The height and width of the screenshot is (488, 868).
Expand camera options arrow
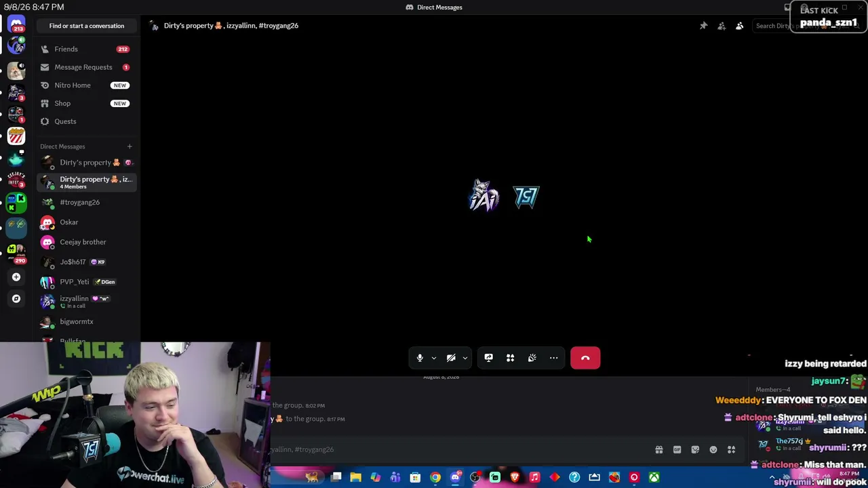[x=465, y=358]
